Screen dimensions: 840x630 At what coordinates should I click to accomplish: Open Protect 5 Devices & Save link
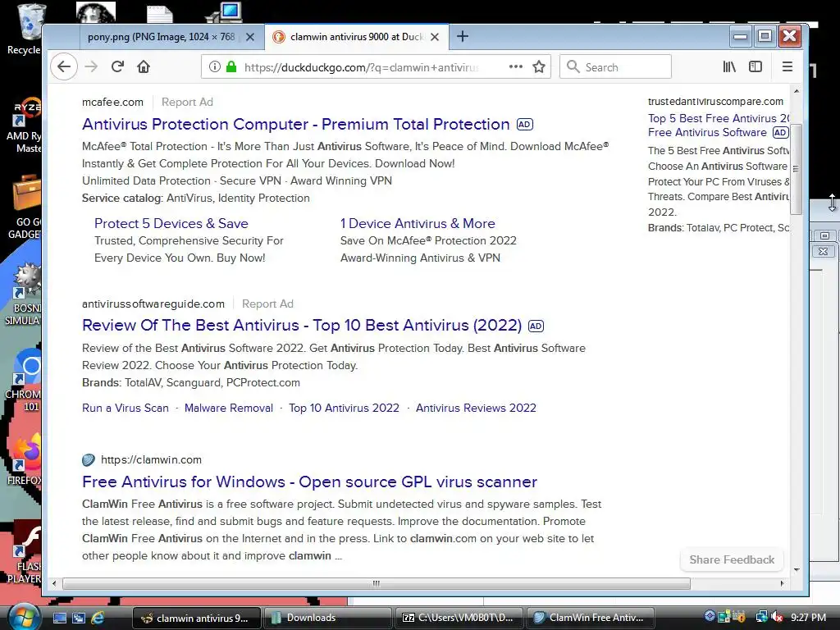tap(171, 223)
